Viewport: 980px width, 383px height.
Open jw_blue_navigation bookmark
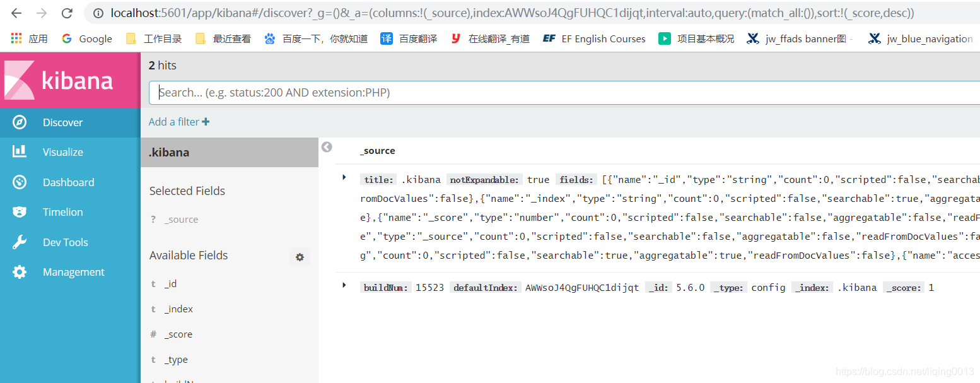920,38
